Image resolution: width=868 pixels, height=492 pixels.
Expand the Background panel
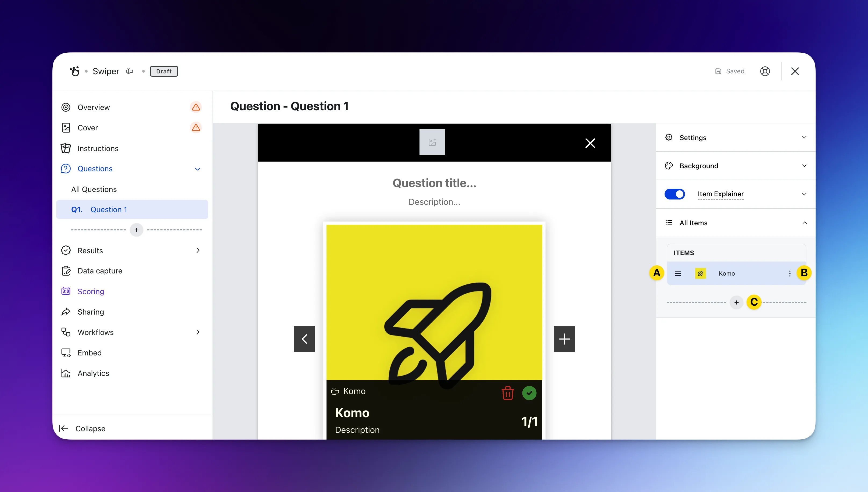[x=736, y=166]
